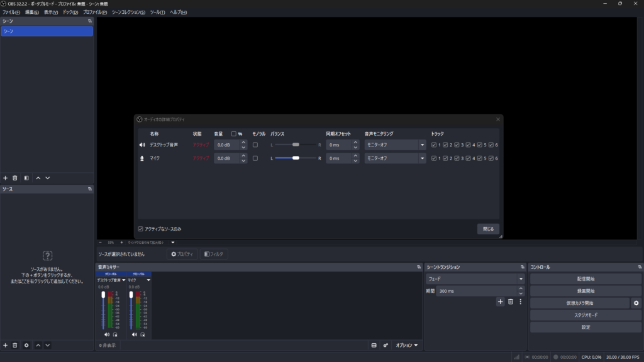Increase デスクトップ音声 volume spinner up
Image resolution: width=644 pixels, height=362 pixels.
243,143
